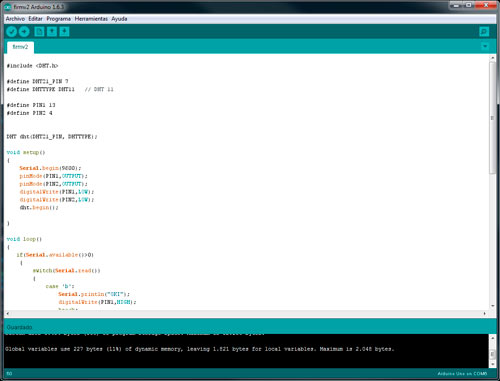The image size is (500, 381).
Task: Click the 'switch(Serial.read())' line
Action: [x=66, y=271]
